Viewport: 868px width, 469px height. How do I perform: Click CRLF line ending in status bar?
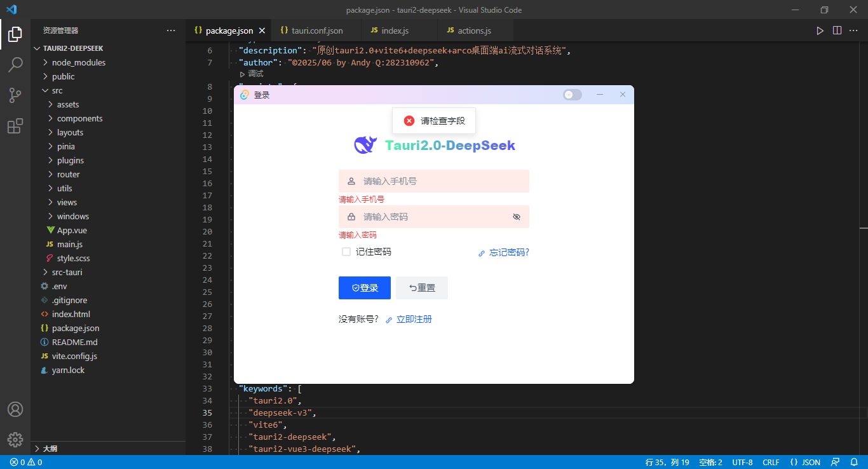[771, 462]
